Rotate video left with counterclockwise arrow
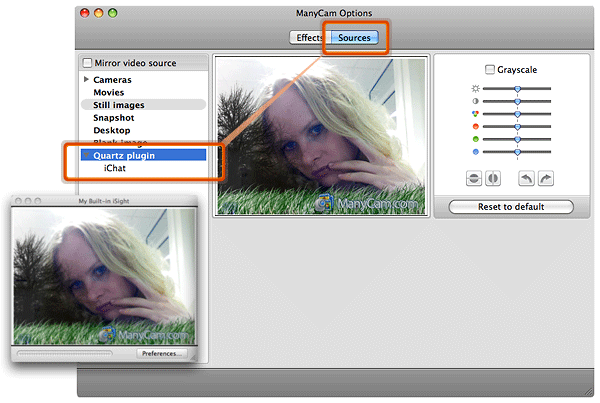This screenshot has width=600, height=403. (x=527, y=178)
